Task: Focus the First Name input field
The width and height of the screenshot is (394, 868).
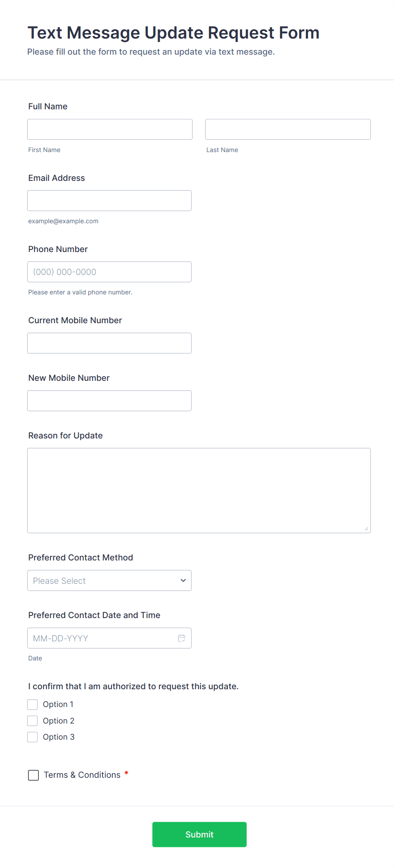Action: tap(110, 129)
